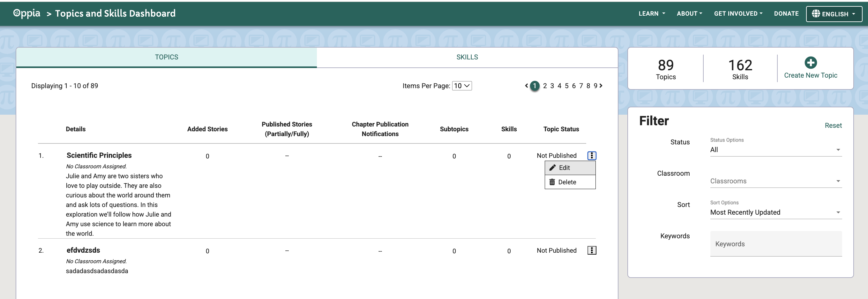Click the Published Stories column header
This screenshot has height=299, width=868.
287,129
